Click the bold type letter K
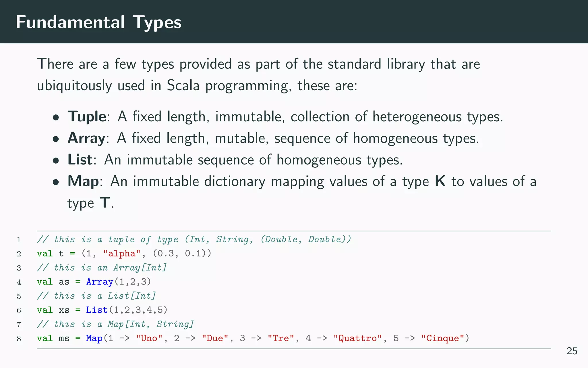The width and height of the screenshot is (588, 368). (440, 181)
